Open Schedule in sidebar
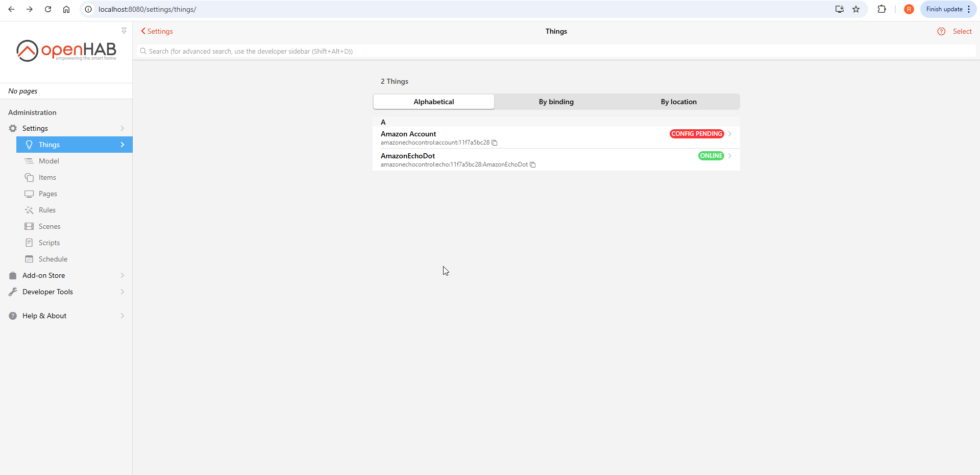The height and width of the screenshot is (475, 980). [75, 259]
